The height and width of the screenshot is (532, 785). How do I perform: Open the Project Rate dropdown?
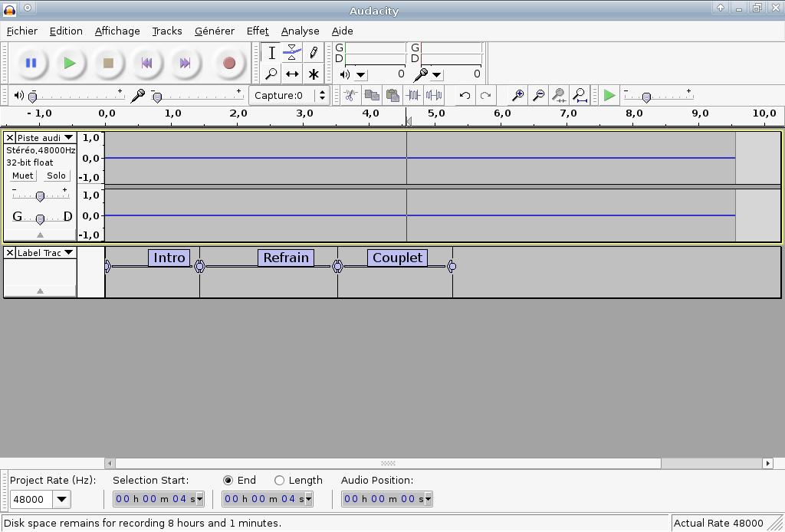pos(61,499)
